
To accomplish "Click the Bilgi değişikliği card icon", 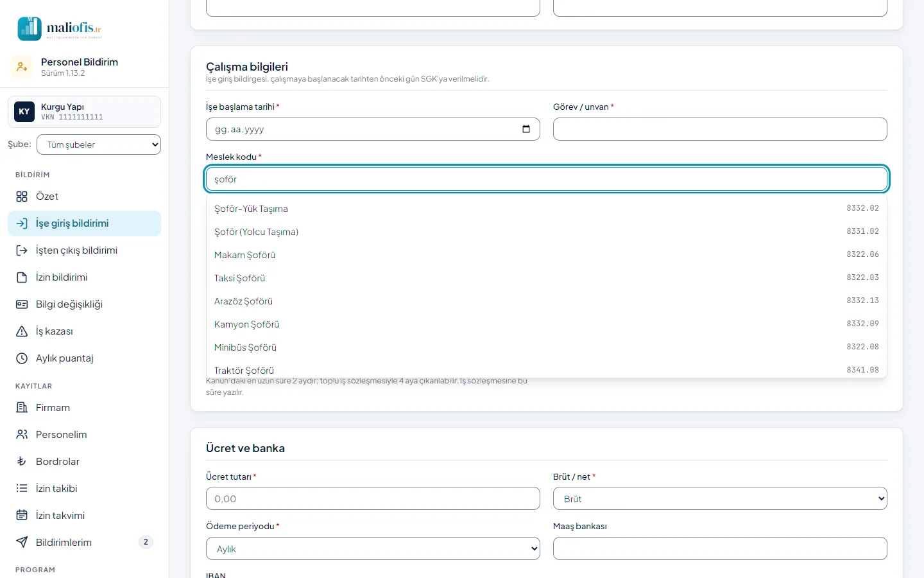I will tap(22, 304).
